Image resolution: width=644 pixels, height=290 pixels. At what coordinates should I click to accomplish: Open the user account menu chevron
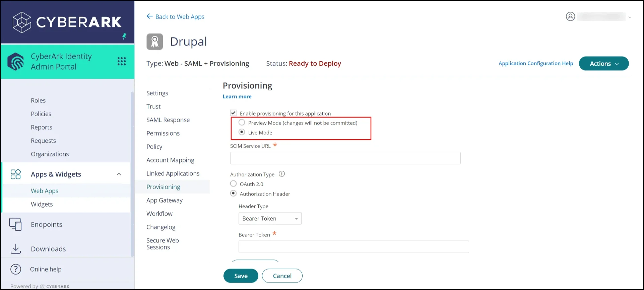(x=630, y=17)
